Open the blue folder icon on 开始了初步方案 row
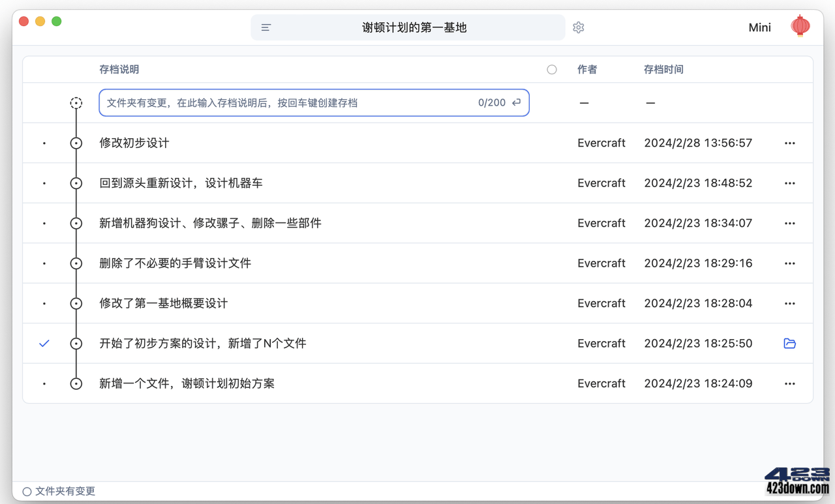835x504 pixels. (789, 343)
